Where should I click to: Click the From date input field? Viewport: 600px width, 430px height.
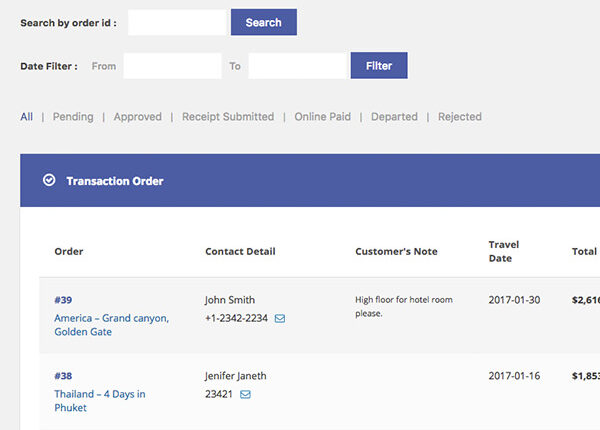click(172, 66)
